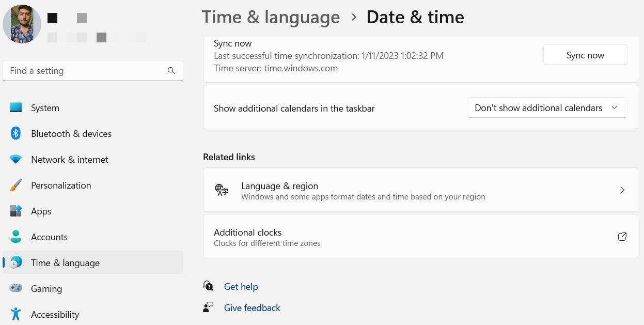644x325 pixels.
Task: Click the Give feedback link
Action: coord(252,308)
